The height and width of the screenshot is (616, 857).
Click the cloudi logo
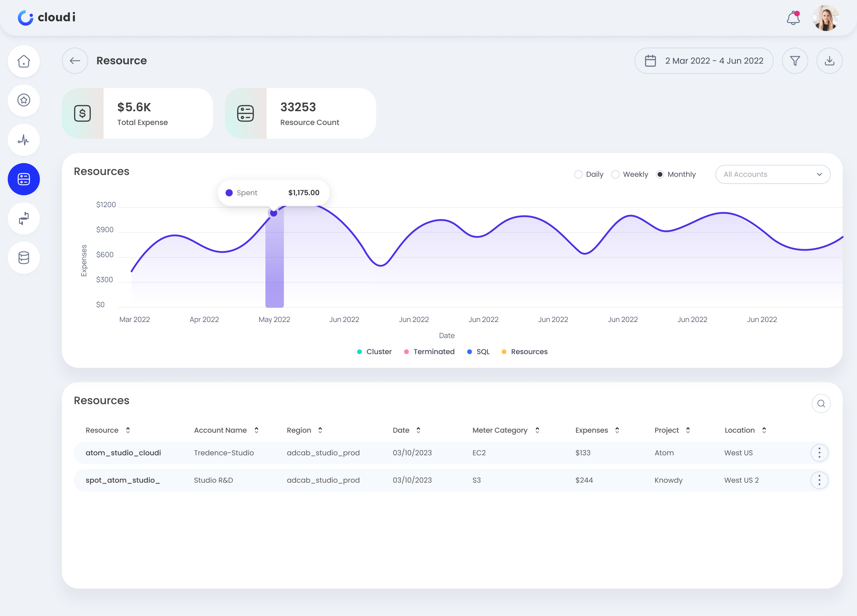point(46,17)
